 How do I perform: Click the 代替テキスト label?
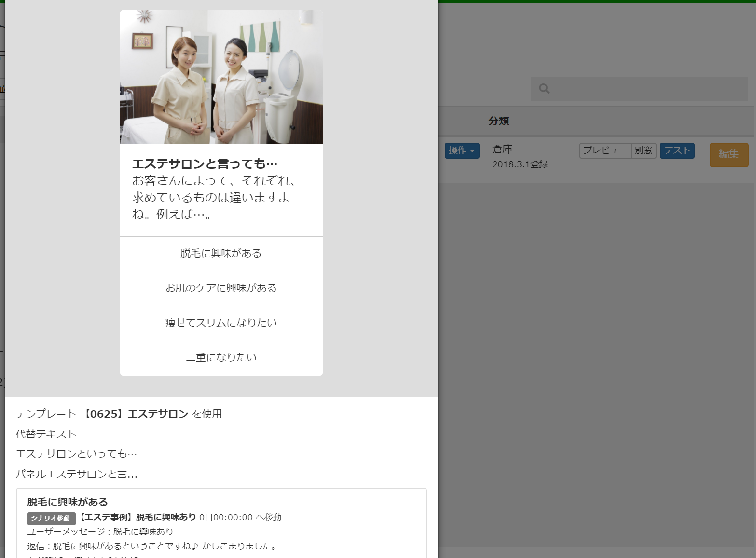[46, 434]
